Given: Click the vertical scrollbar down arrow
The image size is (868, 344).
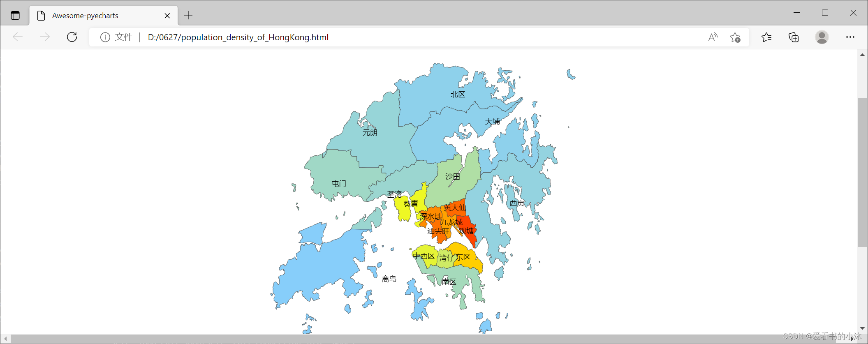Looking at the screenshot, I should click(862, 328).
